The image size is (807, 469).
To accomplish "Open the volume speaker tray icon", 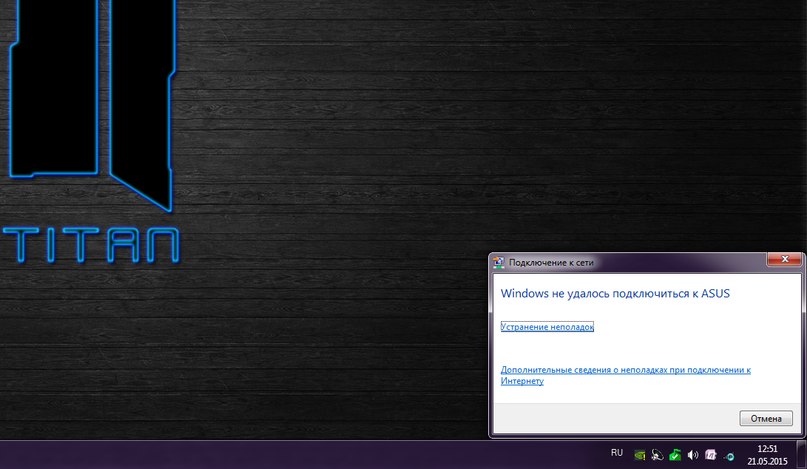I will coord(693,455).
